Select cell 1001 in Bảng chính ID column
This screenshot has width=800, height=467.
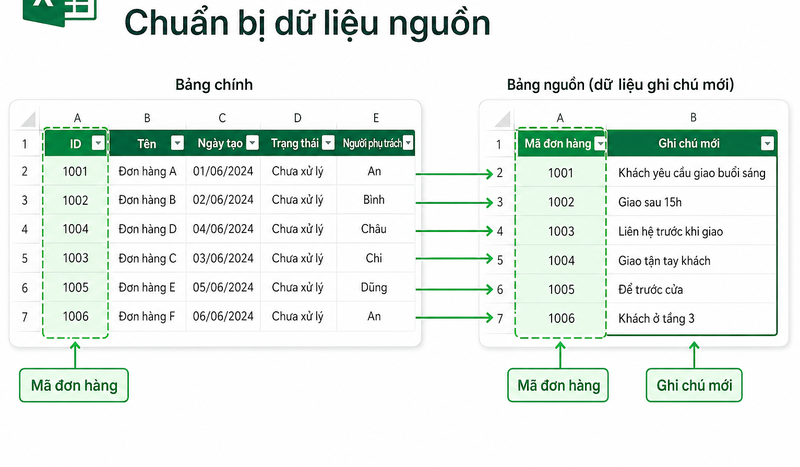tap(76, 171)
